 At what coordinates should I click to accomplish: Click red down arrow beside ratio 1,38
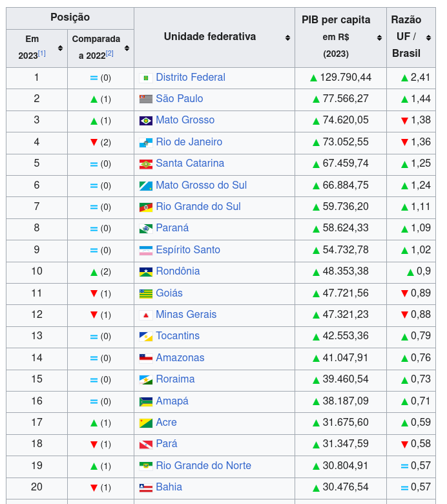tap(404, 121)
